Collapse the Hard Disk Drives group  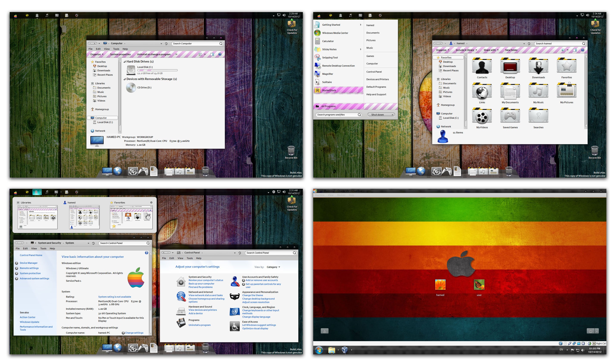tap(125, 62)
